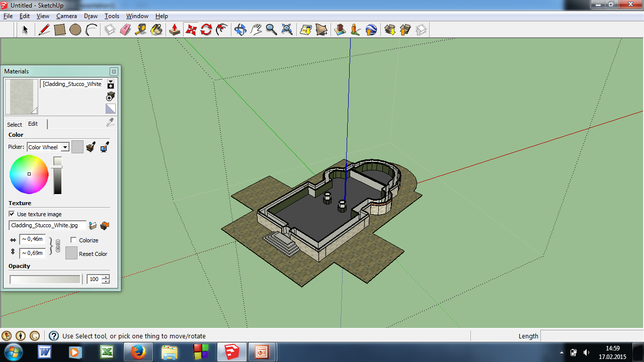The image size is (644, 362).
Task: Open the Tools menu
Action: click(x=112, y=16)
